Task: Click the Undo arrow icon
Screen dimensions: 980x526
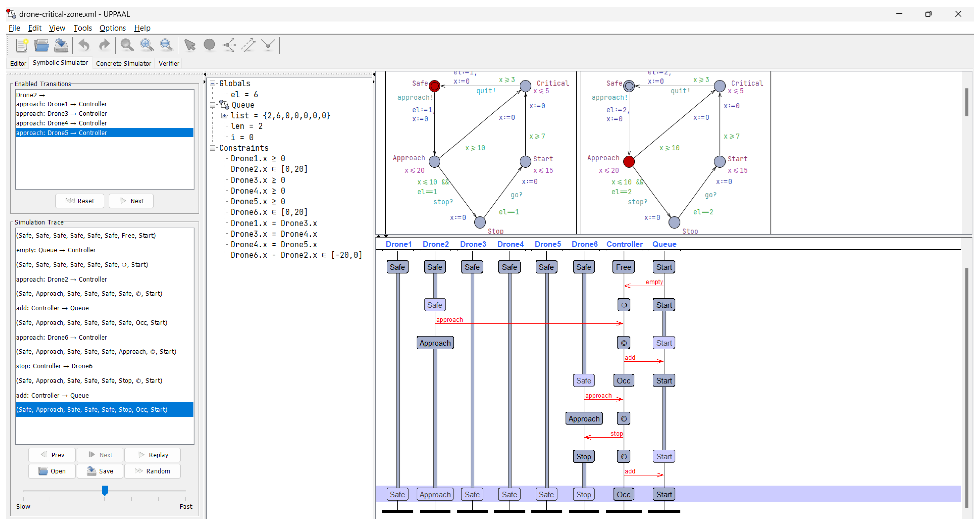Action: point(84,45)
